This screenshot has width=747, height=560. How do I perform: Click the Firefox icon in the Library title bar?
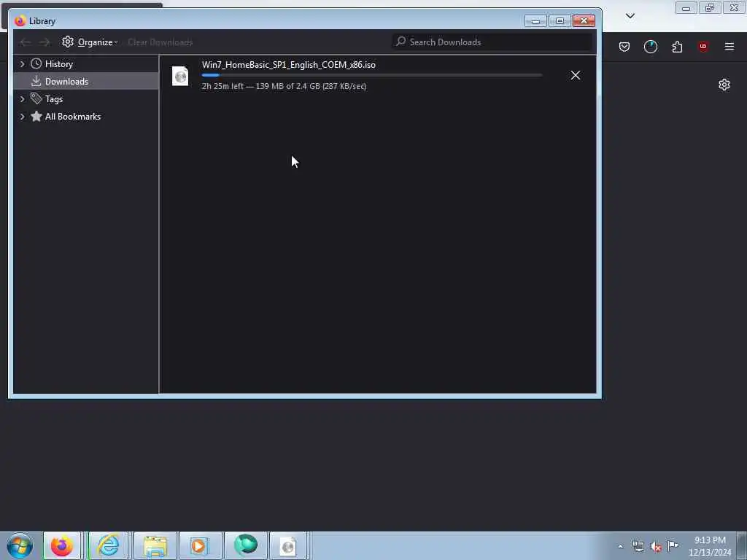point(20,21)
